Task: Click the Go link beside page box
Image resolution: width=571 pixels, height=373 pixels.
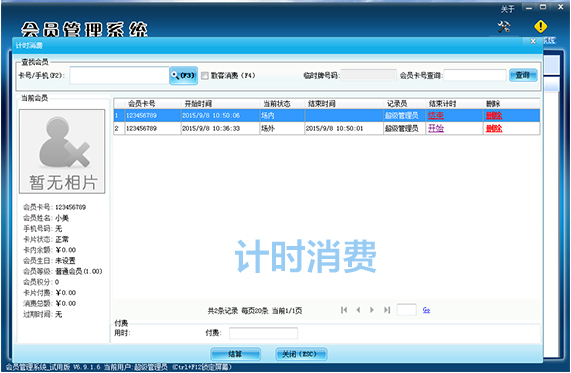Action: (426, 310)
